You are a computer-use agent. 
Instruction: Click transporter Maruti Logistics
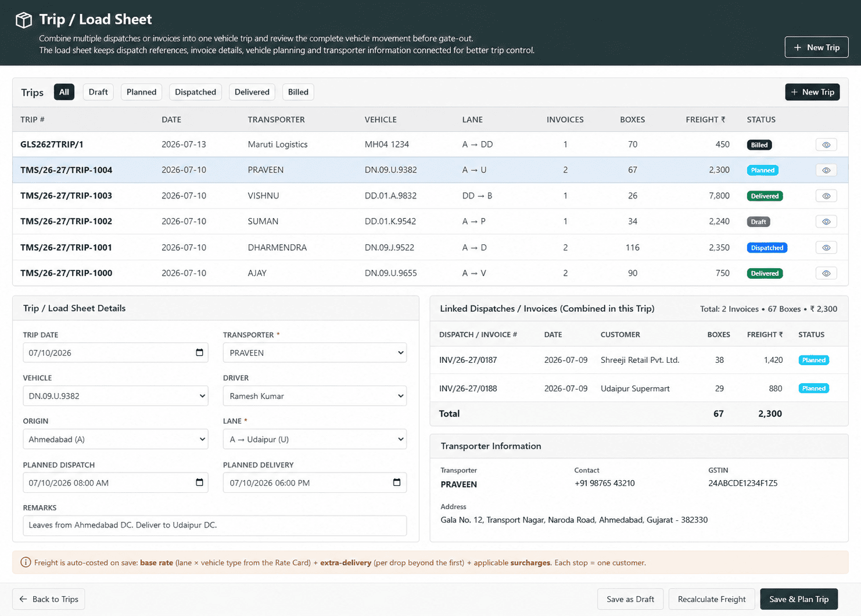pos(278,145)
